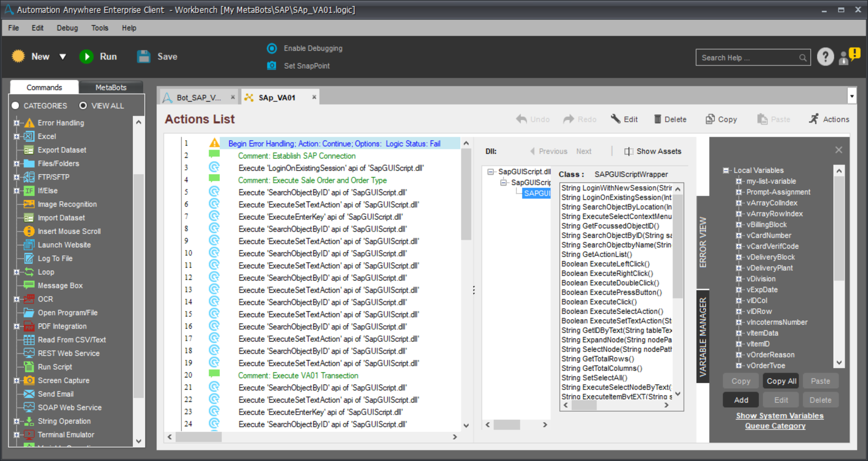Screen dimensions: 868x461
Task: Click the Show Assets icon
Action: [x=628, y=151]
